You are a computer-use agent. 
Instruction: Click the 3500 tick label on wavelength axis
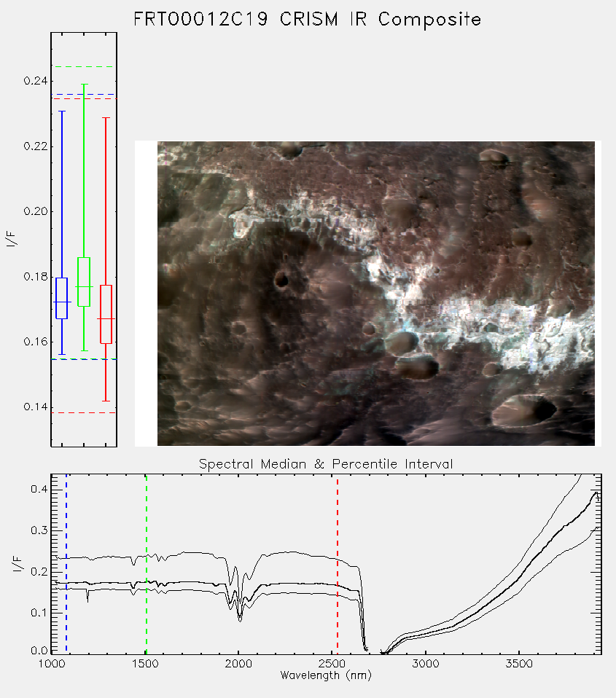tap(519, 664)
